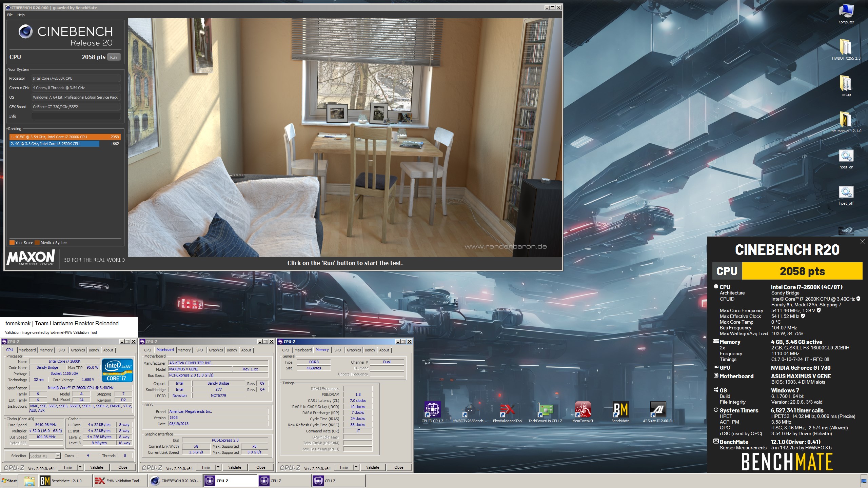Open the setup folder on desktop
This screenshot has width=868, height=488.
point(846,86)
